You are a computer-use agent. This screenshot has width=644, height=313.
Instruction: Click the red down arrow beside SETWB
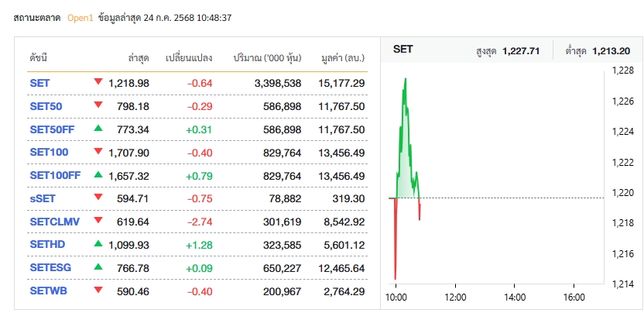click(98, 290)
